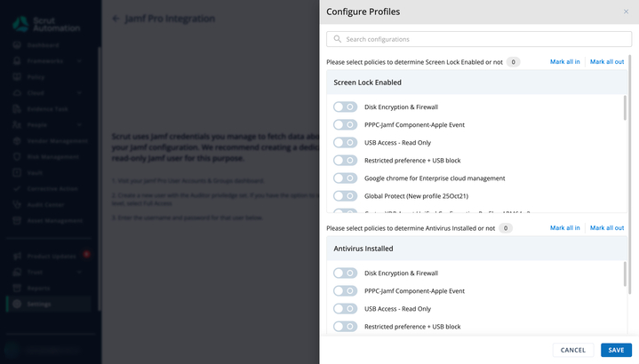This screenshot has width=639, height=364.
Task: Toggle Global Protect (New profile 25Oct21)
Action: (345, 196)
